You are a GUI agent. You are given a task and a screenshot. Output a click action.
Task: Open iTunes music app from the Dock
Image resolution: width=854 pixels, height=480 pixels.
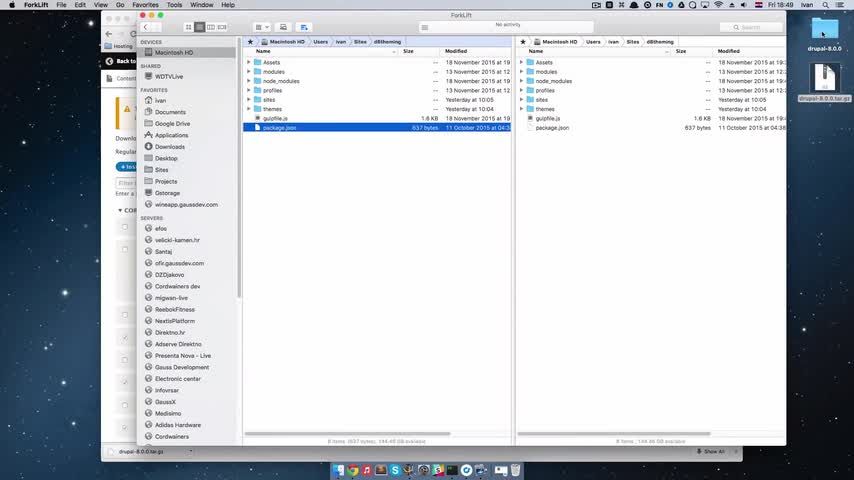[367, 470]
